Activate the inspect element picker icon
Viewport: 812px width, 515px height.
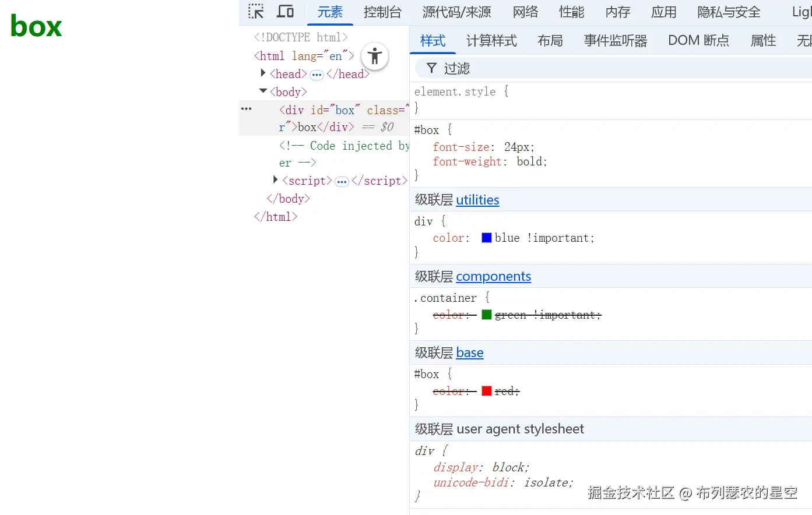(256, 12)
